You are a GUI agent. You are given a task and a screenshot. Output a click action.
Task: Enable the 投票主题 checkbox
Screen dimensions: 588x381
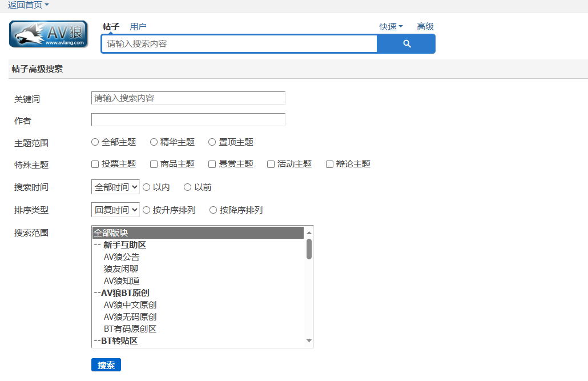coord(95,164)
